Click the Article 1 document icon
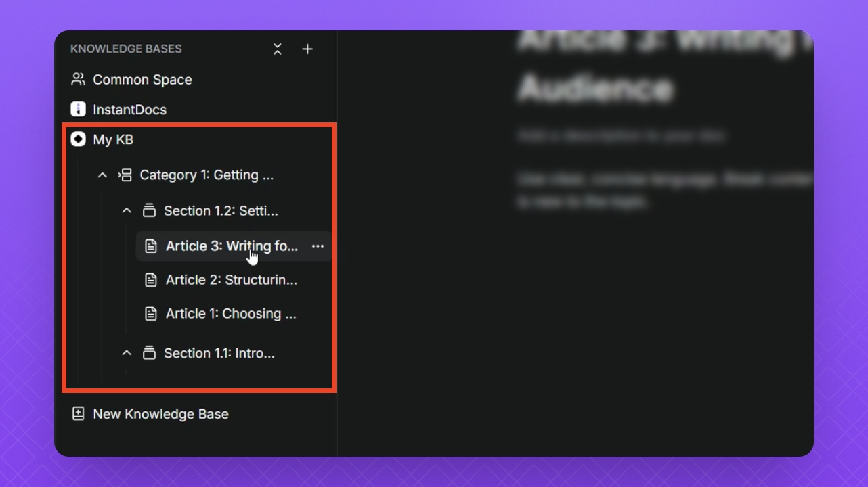The height and width of the screenshot is (487, 868). point(151,314)
